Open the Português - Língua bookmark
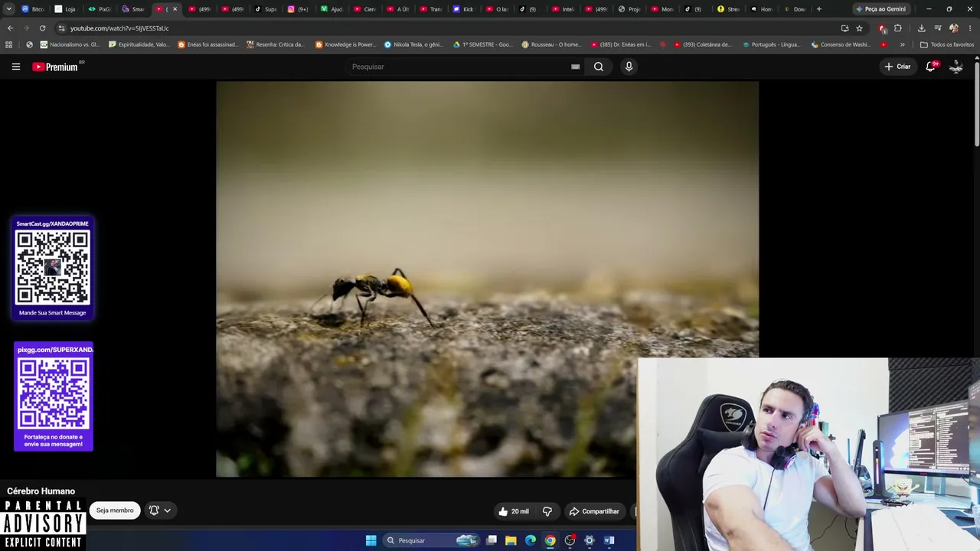This screenshot has width=980, height=551. click(x=772, y=44)
